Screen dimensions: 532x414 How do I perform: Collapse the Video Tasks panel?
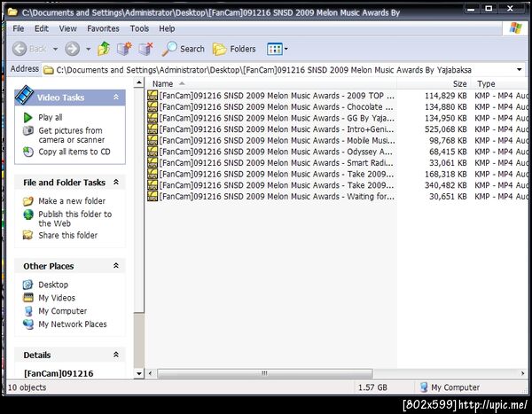pos(116,98)
